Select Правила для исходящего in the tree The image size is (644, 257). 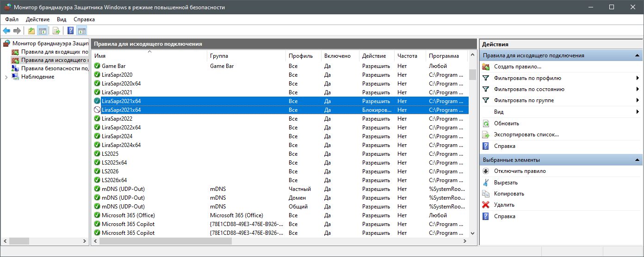55,60
